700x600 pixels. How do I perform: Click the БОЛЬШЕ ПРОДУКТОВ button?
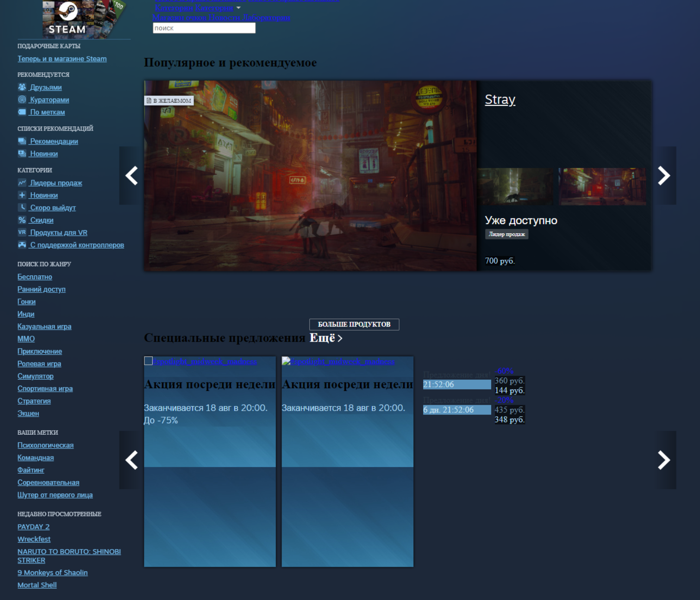(x=354, y=324)
